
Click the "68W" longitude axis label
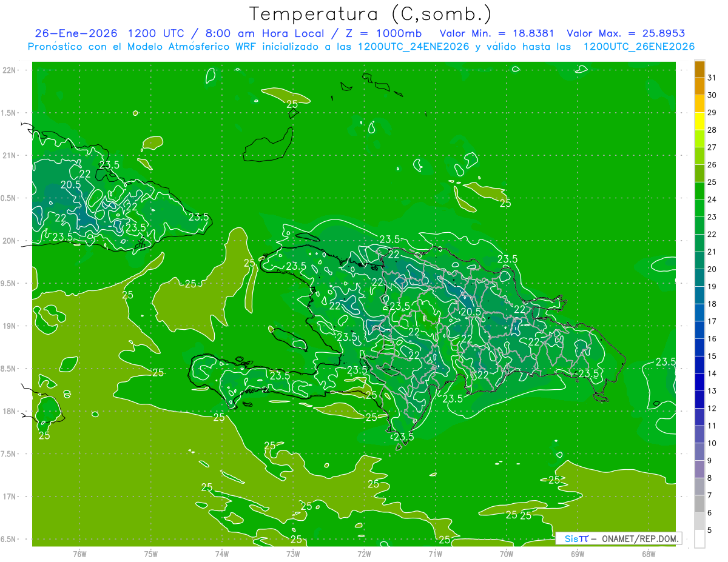[x=649, y=554]
